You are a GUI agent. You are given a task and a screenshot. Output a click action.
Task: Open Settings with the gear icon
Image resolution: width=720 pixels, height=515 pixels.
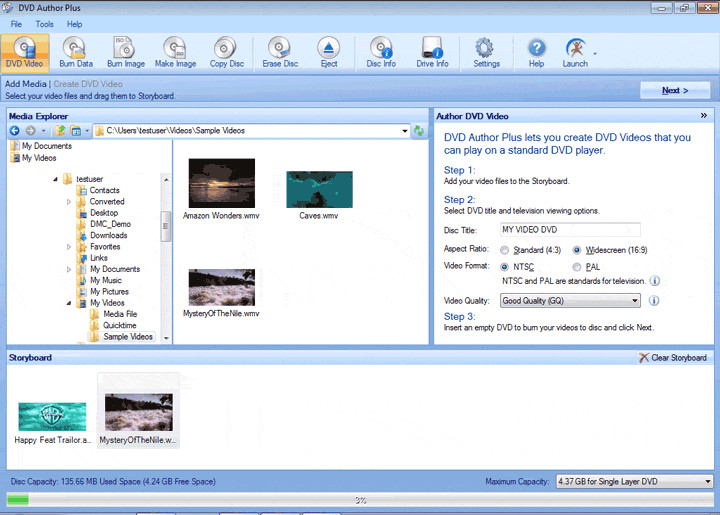tap(486, 52)
